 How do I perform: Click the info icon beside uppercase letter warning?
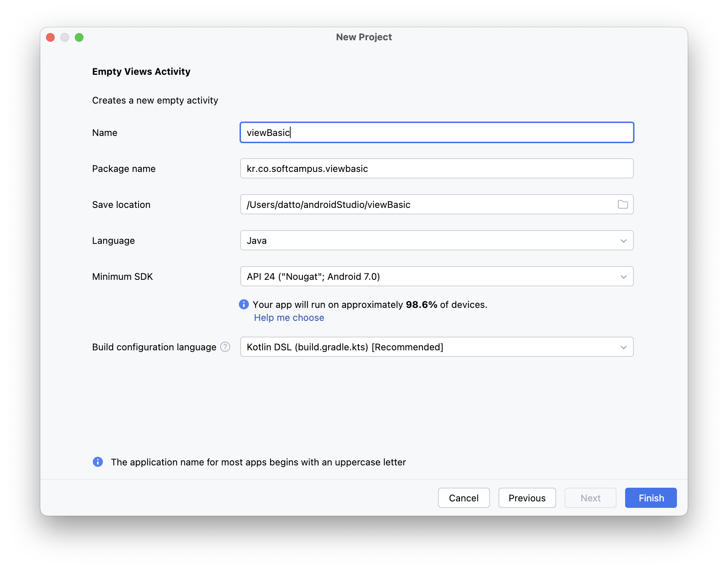click(x=98, y=462)
